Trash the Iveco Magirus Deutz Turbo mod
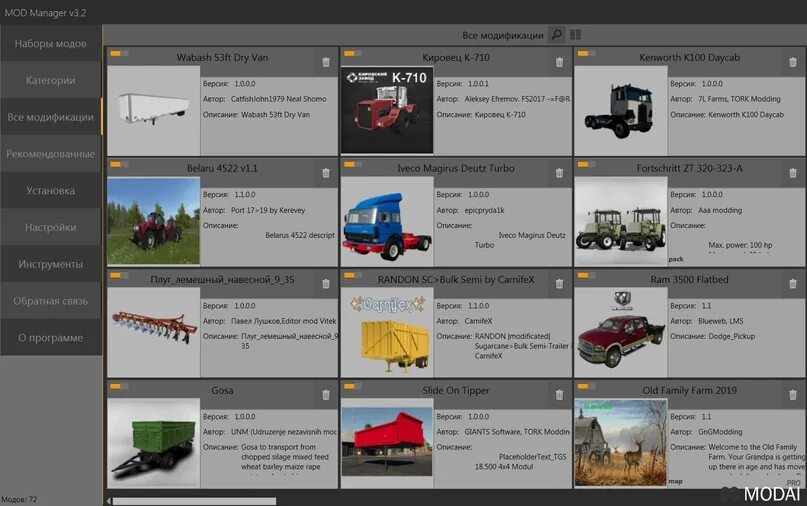This screenshot has height=506, width=807. 559,173
